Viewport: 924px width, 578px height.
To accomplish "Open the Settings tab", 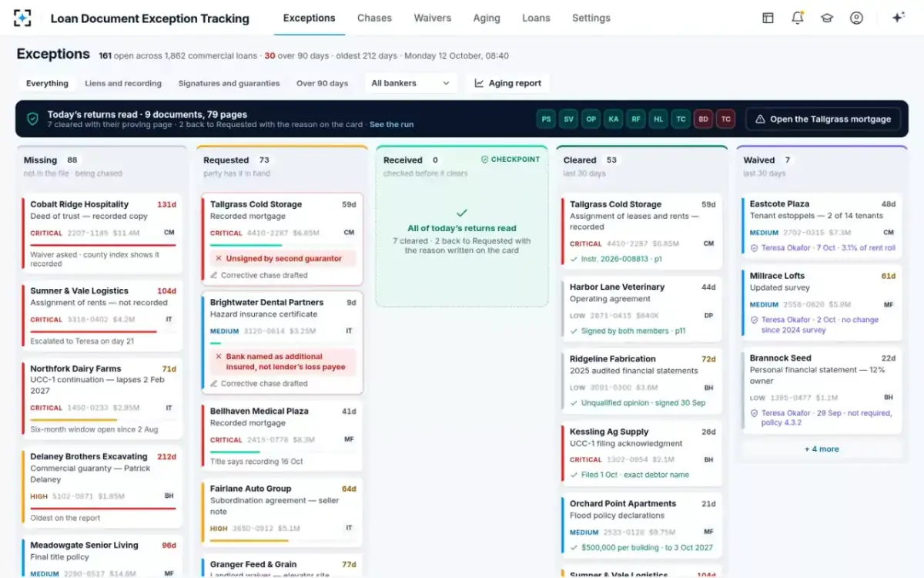I will click(591, 18).
